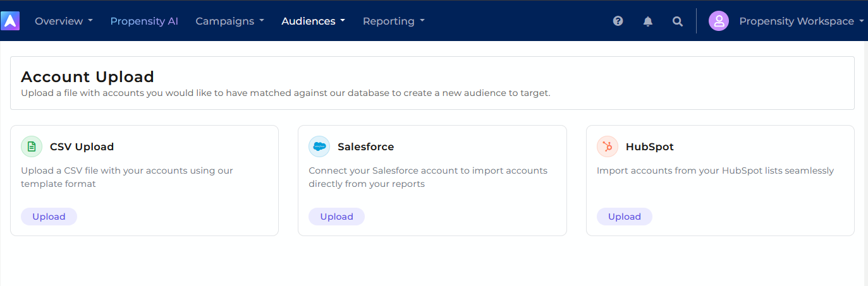868x286 pixels.
Task: Click 'Connect your Salesforce account' description text
Action: (x=428, y=177)
